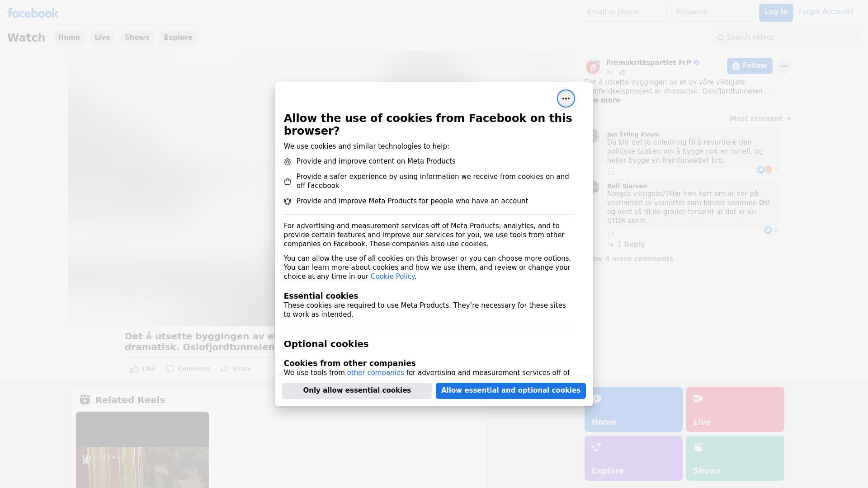
Task: View like reactions on Rolf Sjursen's comment
Action: [771, 230]
